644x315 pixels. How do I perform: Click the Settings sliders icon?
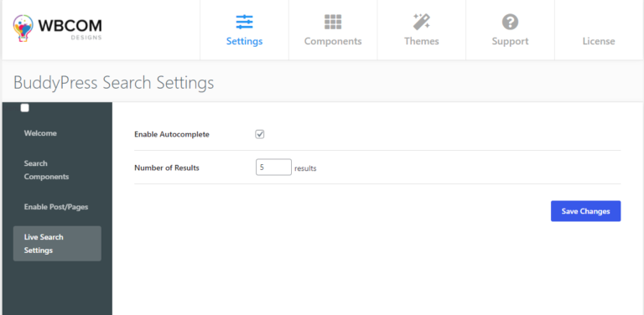click(244, 22)
